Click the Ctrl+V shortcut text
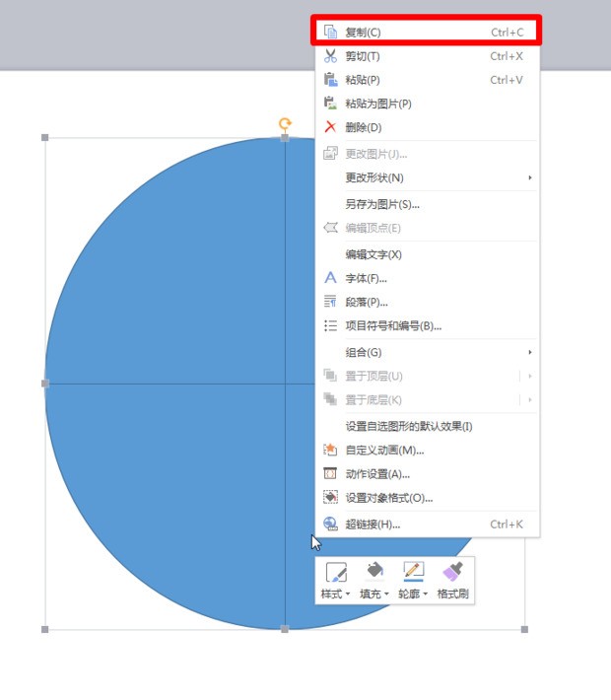 tap(507, 80)
